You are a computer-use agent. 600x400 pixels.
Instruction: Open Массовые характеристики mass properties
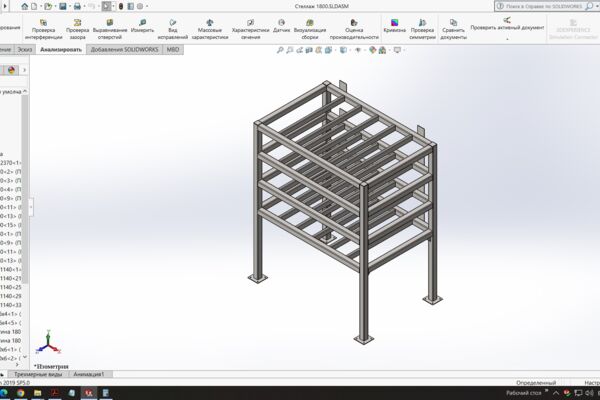tap(210, 29)
